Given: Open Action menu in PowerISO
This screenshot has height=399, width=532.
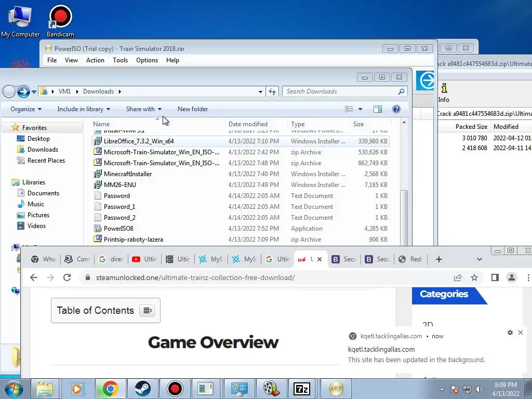Looking at the screenshot, I should tap(95, 60).
